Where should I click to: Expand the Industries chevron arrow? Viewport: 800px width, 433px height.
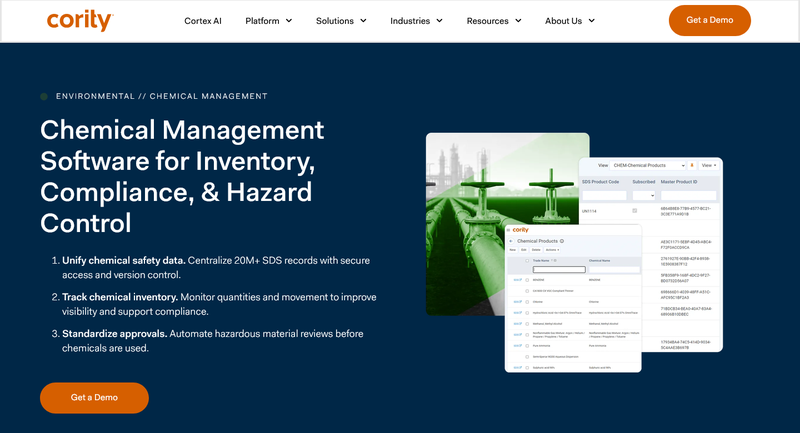pos(439,21)
